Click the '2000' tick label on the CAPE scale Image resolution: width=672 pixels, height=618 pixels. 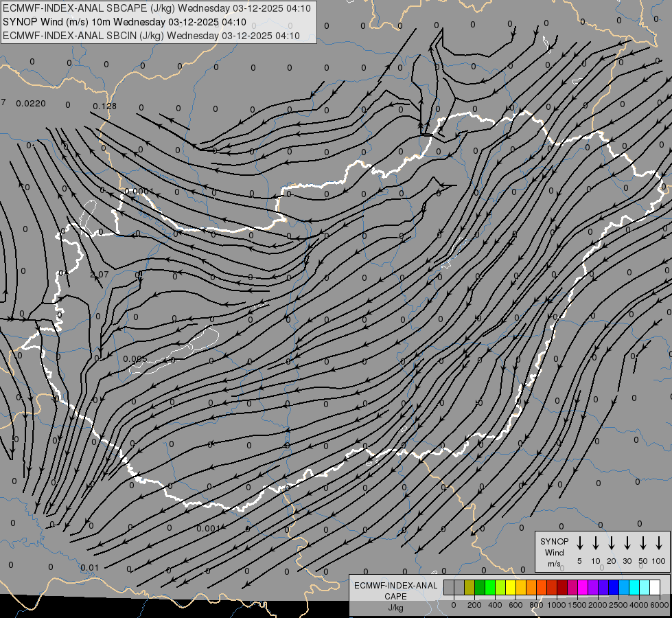(598, 605)
